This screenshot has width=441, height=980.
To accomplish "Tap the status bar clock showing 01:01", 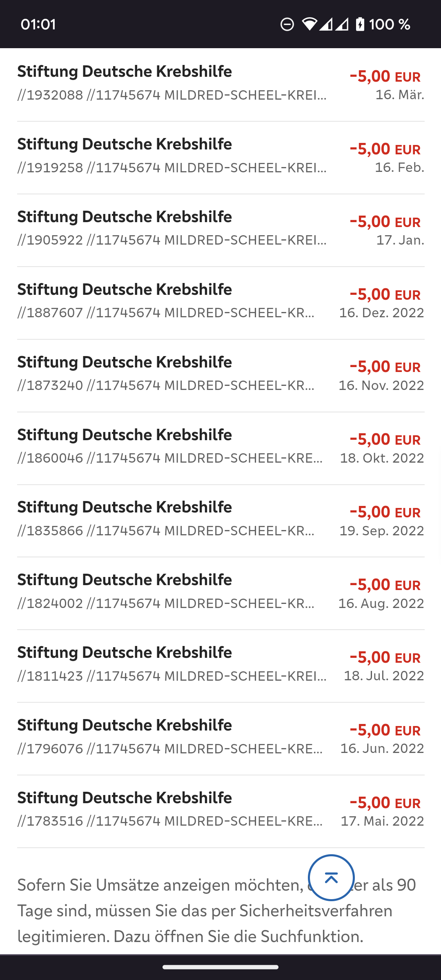I will point(38,24).
